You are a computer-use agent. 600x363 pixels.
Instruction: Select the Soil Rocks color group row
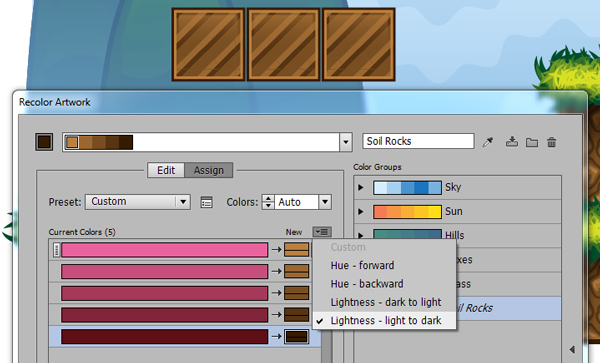pos(509,308)
